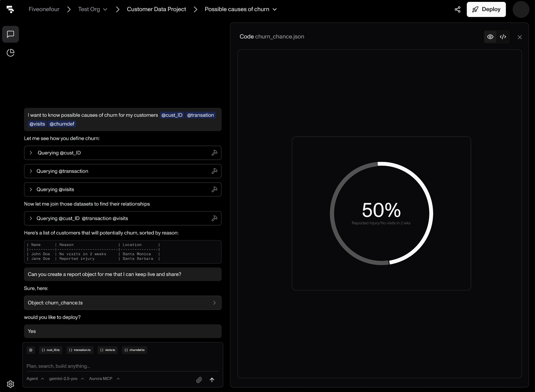Focus the Plan, search, build anything input
535x392 pixels.
[122, 366]
